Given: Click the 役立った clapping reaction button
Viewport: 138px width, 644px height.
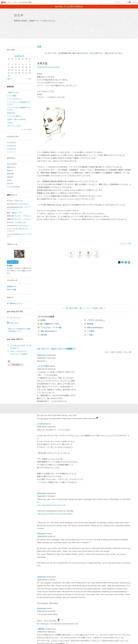Looking at the screenshot, I should [x=97, y=254].
